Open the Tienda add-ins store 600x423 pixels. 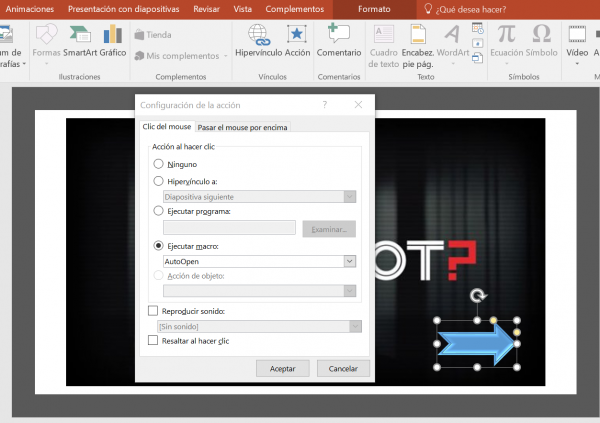tap(153, 35)
